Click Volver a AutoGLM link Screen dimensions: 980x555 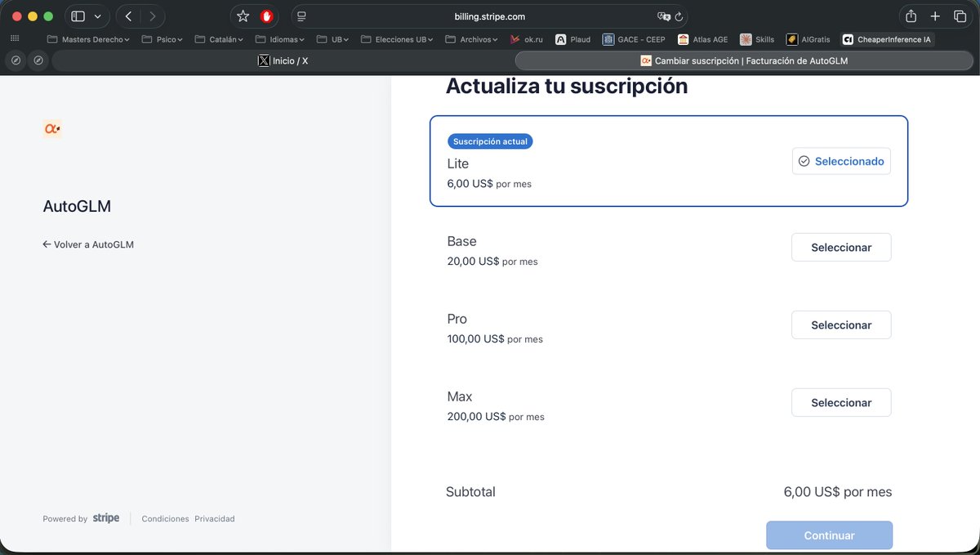point(88,244)
